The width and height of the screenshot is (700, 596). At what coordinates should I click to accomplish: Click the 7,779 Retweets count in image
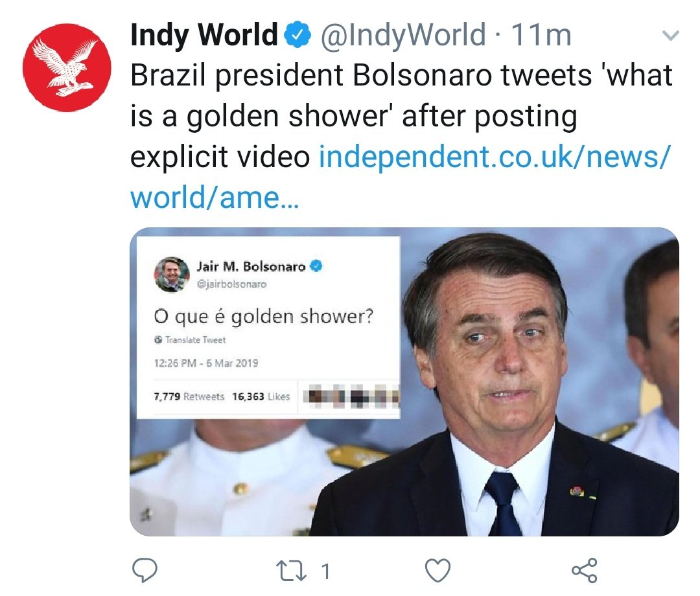189,396
